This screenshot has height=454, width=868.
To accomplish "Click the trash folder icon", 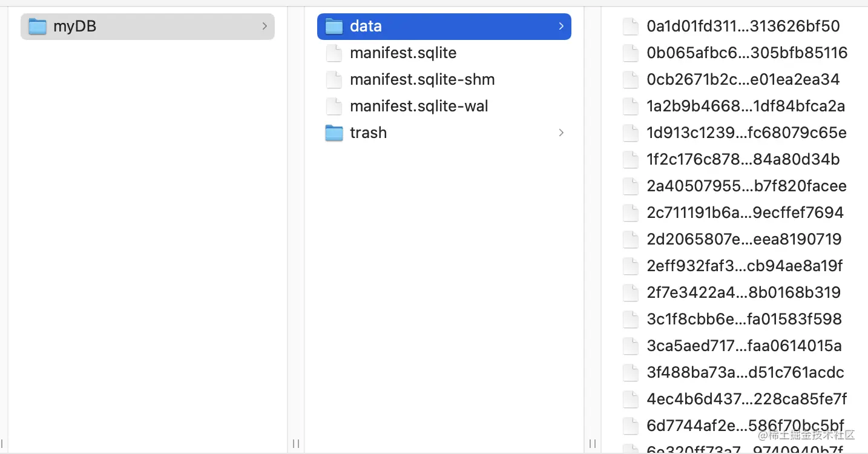I will [x=334, y=133].
